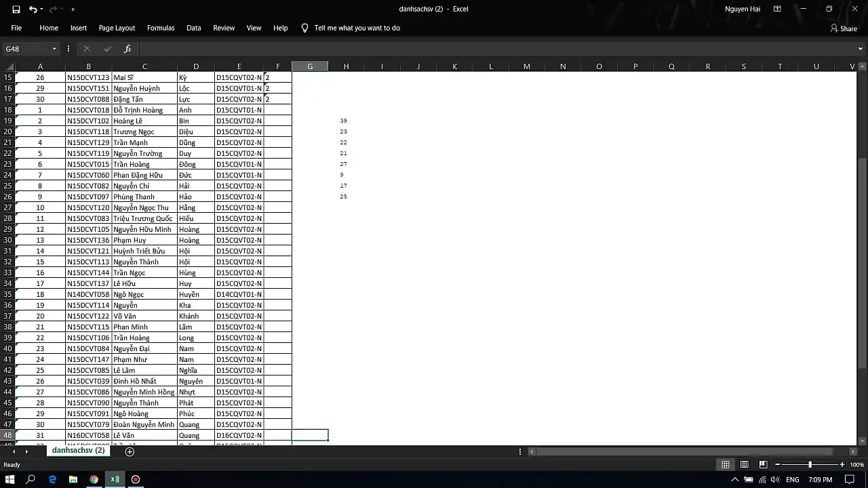Click the Normal view icon
This screenshot has width=868, height=488.
tap(726, 464)
